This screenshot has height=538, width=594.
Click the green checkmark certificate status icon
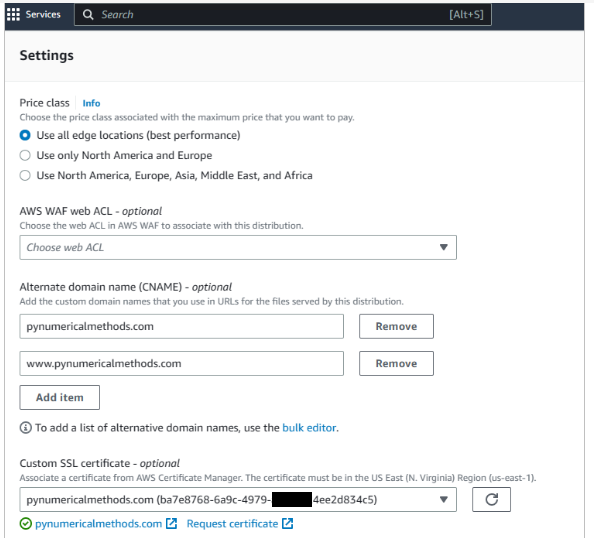tap(25, 524)
